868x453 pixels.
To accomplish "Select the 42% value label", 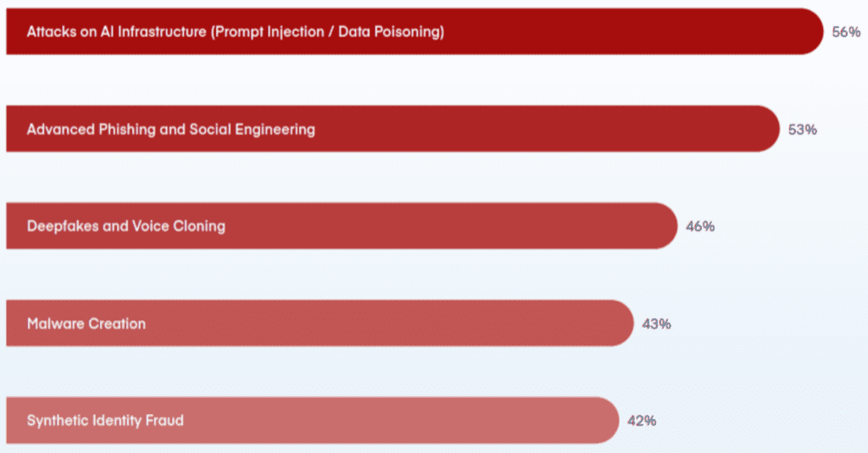I will pyautogui.click(x=642, y=421).
